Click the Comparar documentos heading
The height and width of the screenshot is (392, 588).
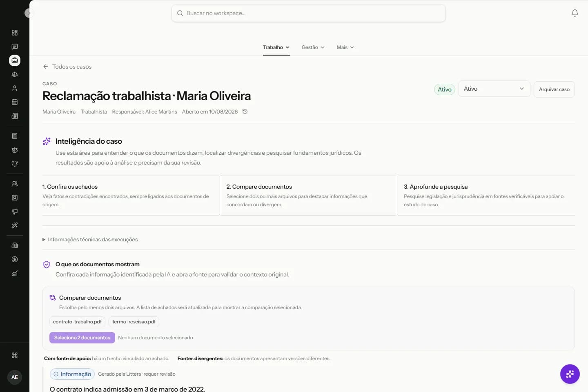pyautogui.click(x=90, y=298)
